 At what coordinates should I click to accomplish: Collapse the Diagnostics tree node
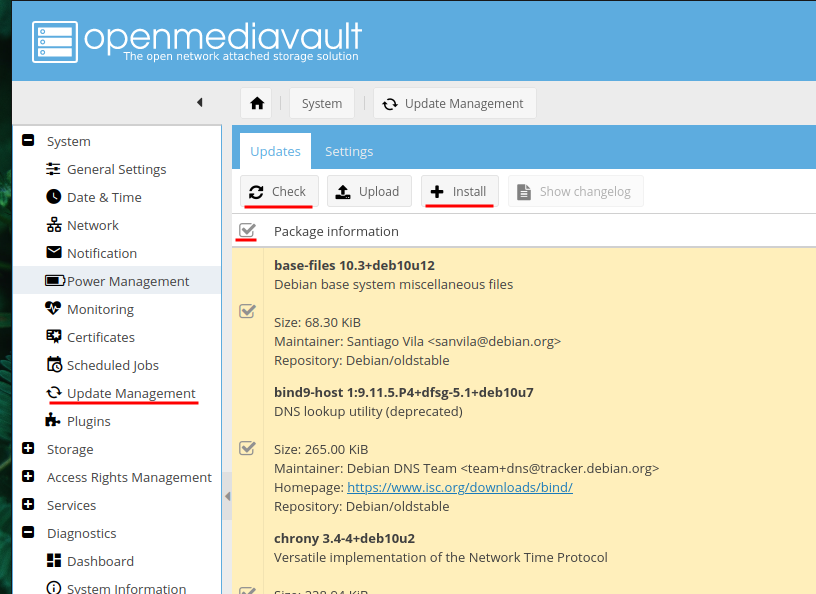click(28, 532)
